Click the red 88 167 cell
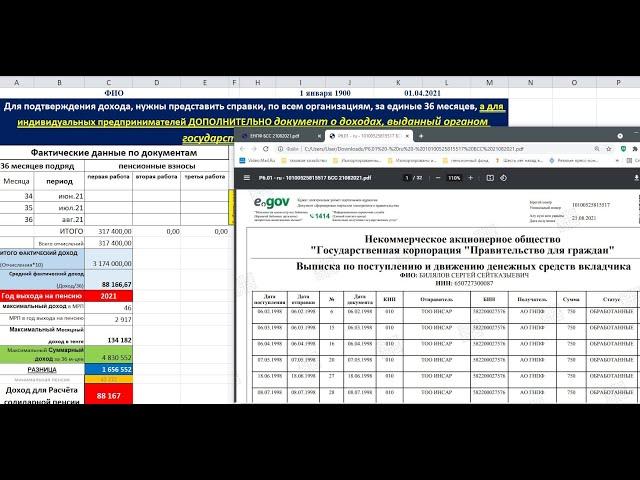 (x=109, y=396)
